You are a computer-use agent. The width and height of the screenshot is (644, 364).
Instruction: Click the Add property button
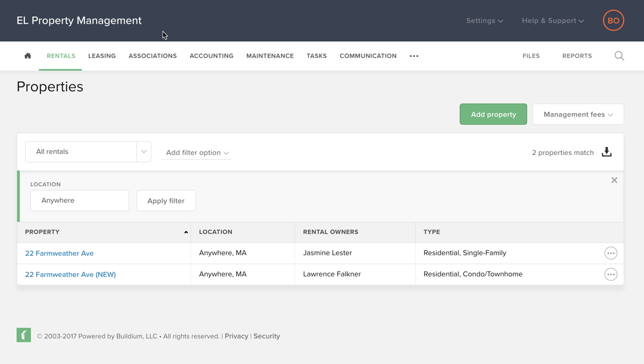tap(493, 115)
